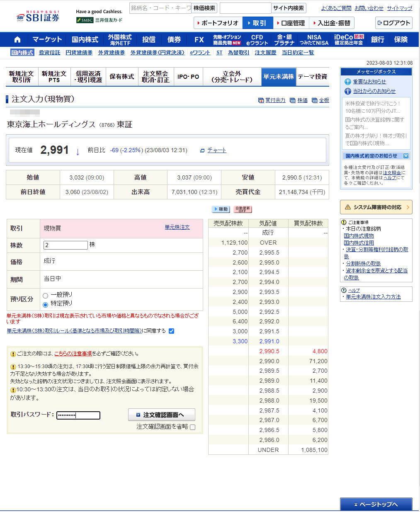Click the 買付余力 icon link
The image size is (420, 512).
[x=261, y=100]
